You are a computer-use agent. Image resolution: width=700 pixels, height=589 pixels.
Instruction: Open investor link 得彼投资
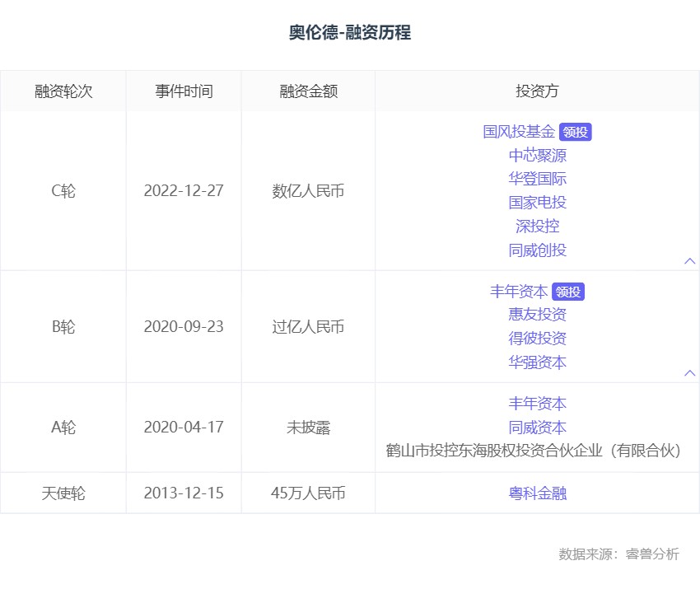point(538,338)
